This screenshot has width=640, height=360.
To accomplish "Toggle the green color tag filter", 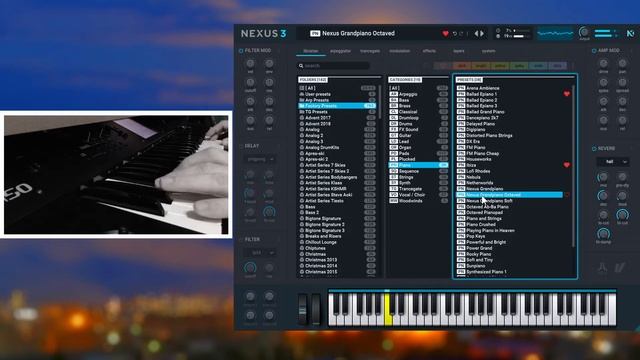I will point(519,66).
